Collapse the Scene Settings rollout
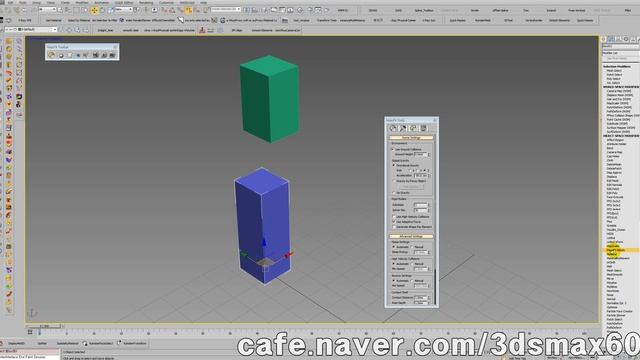Viewport: 640px width, 360px height. [411, 138]
